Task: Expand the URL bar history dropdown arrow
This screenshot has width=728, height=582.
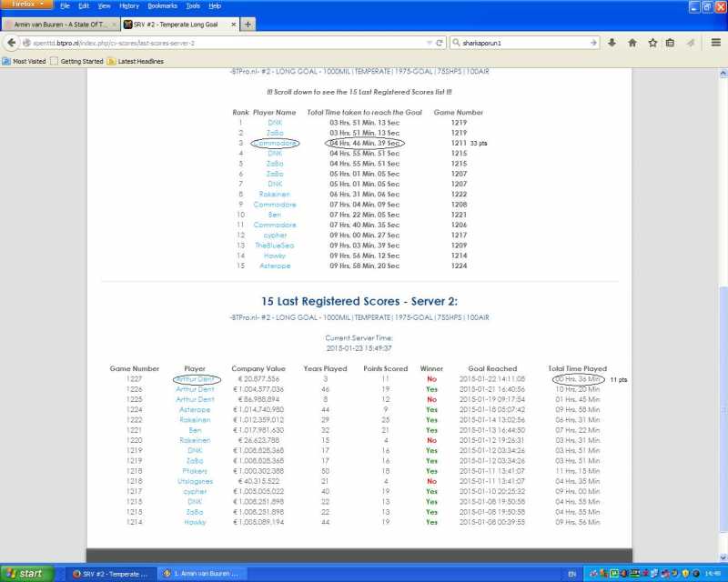Action: (429, 43)
